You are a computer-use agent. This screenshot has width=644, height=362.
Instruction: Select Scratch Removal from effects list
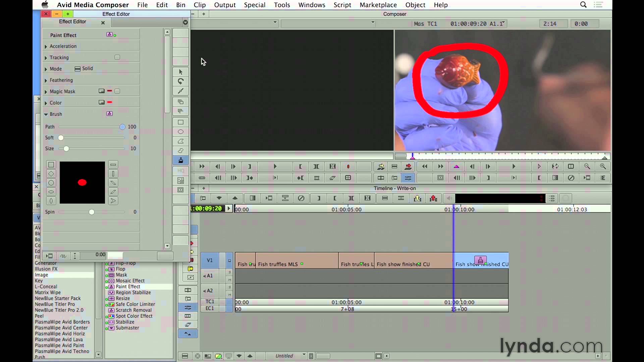pos(133,310)
